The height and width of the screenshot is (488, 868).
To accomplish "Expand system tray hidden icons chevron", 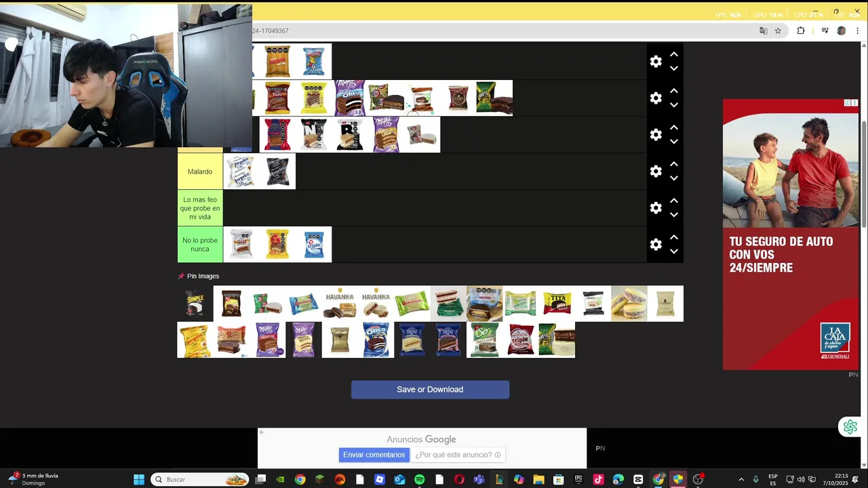I will click(x=741, y=479).
